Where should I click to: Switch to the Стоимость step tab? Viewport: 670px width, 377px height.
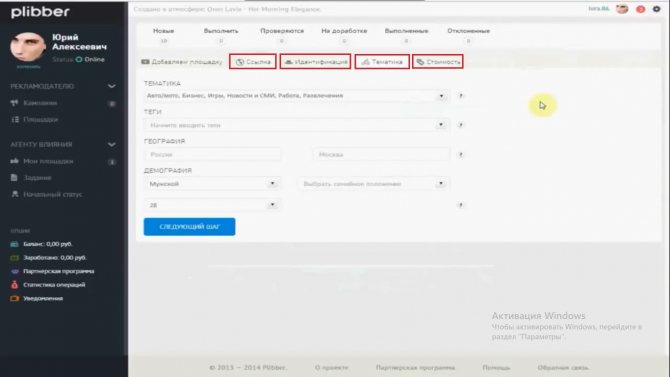(438, 62)
